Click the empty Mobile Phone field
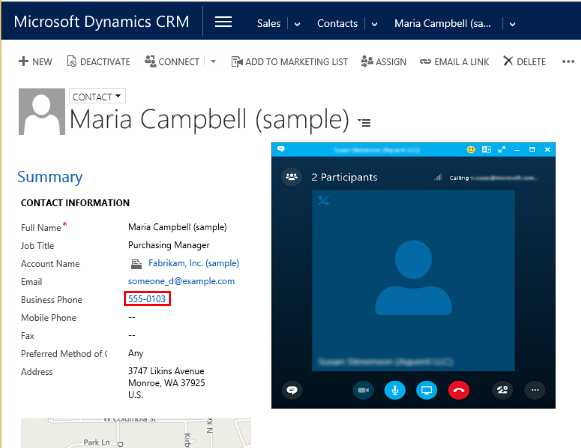 (132, 317)
